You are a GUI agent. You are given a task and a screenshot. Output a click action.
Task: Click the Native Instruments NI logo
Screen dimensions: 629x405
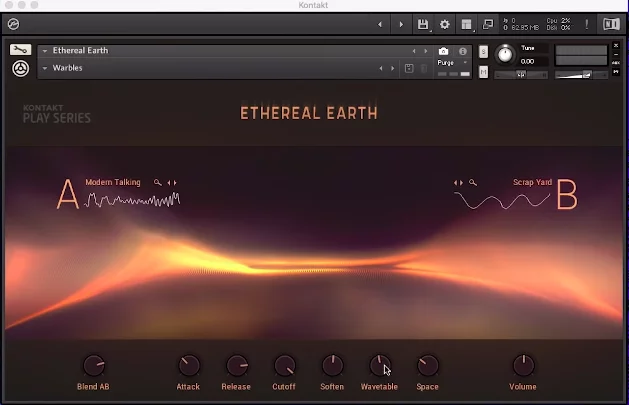(611, 24)
